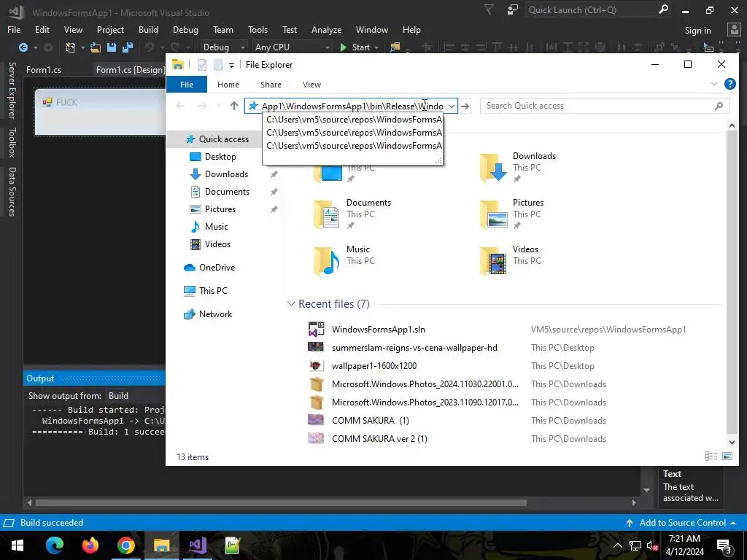Open the blue File tab in File Explorer
Viewport: 747px width, 560px height.
click(x=187, y=85)
